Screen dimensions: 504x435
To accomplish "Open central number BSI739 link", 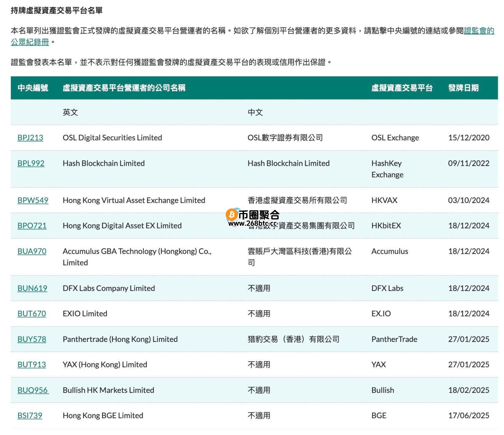I will 30,416.
